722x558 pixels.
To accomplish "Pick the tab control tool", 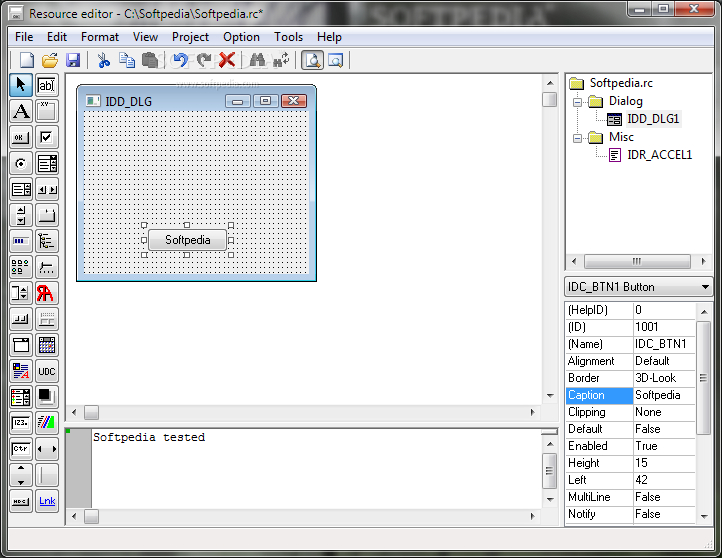I will (47, 215).
